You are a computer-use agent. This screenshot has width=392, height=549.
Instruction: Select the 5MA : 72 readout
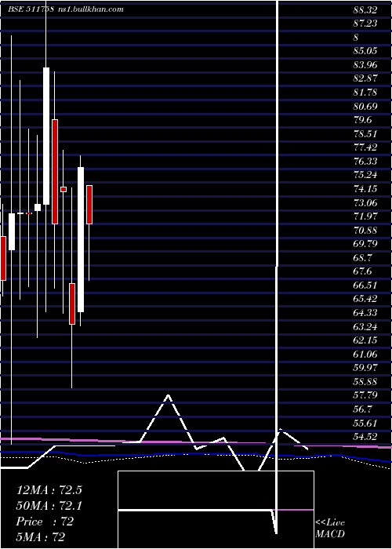point(41,537)
